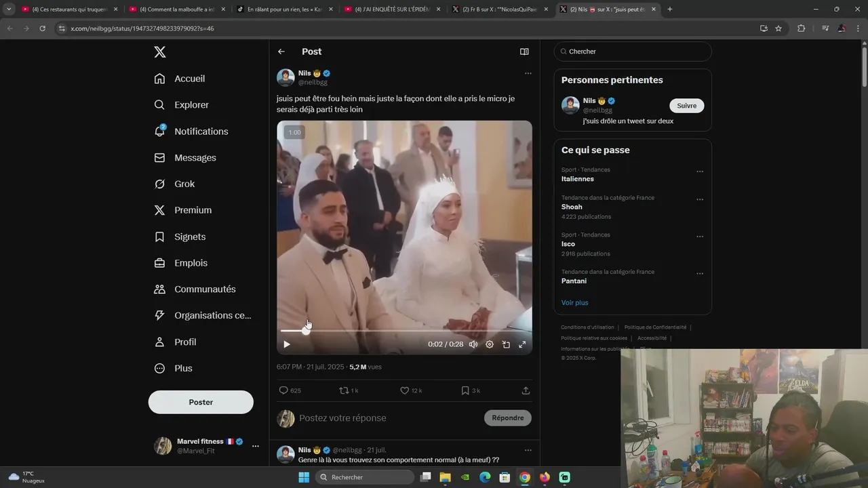Enter fullscreen on the video
868x488 pixels.
(522, 344)
